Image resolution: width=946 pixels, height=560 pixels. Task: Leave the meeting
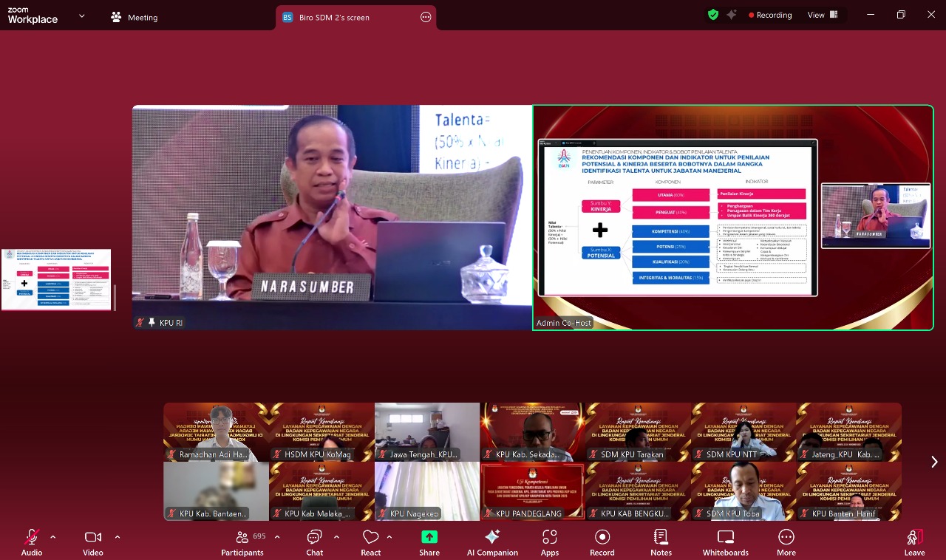coord(914,542)
